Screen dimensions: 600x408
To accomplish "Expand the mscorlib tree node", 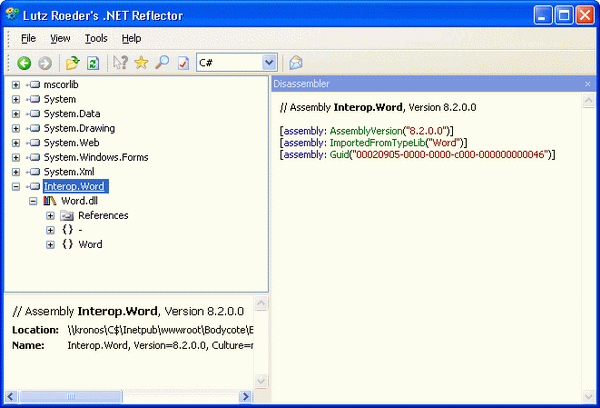I will coord(16,85).
